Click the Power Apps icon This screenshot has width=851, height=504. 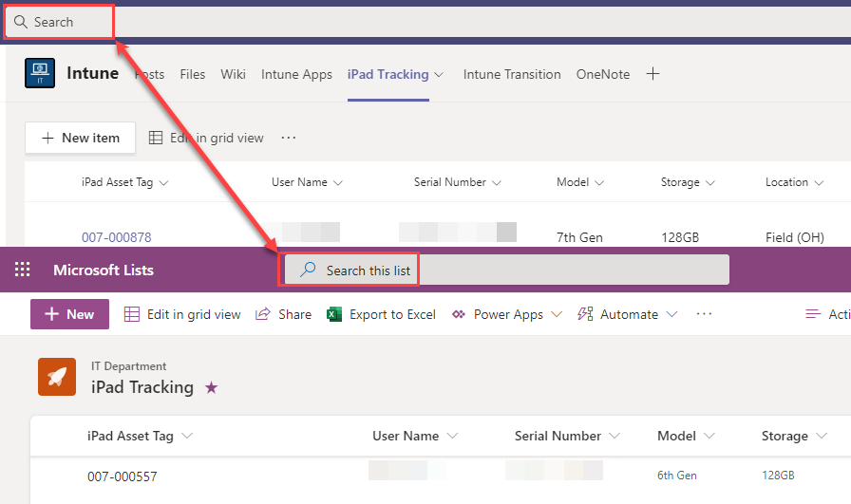[x=459, y=314]
